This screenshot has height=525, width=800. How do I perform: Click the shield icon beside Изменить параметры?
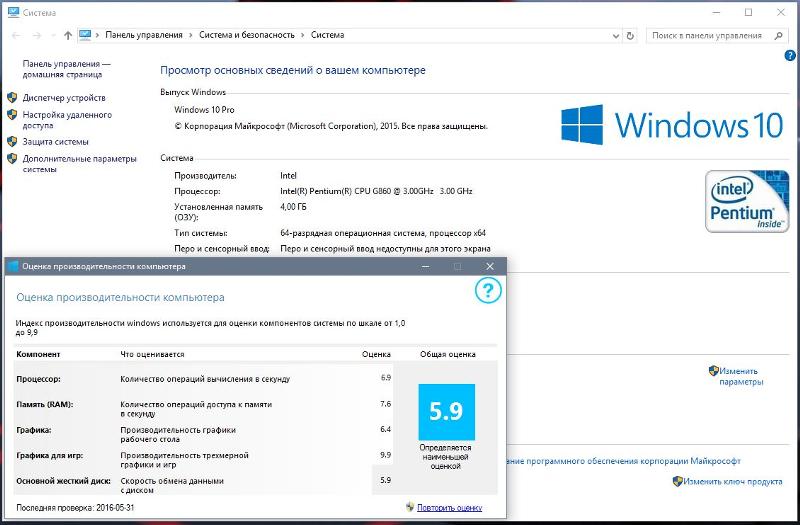point(714,371)
